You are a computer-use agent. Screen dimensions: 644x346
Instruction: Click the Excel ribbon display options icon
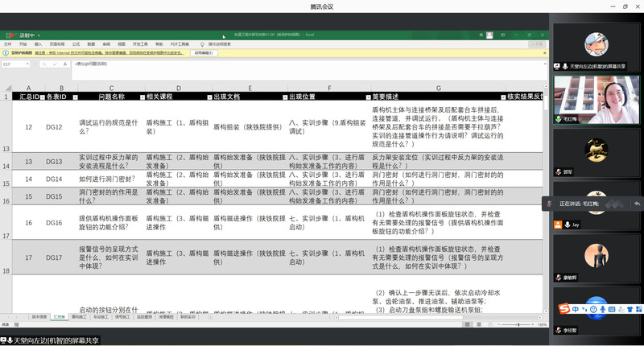coord(501,35)
